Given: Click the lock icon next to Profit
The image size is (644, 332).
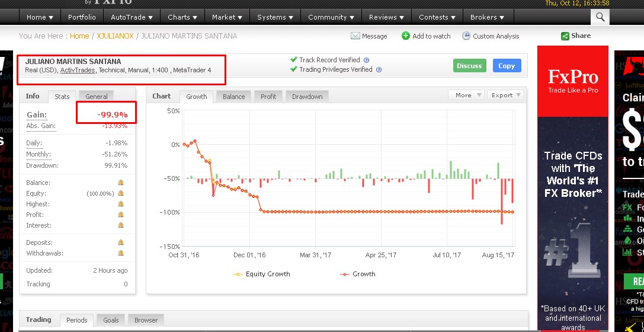Looking at the screenshot, I should pyautogui.click(x=121, y=215).
